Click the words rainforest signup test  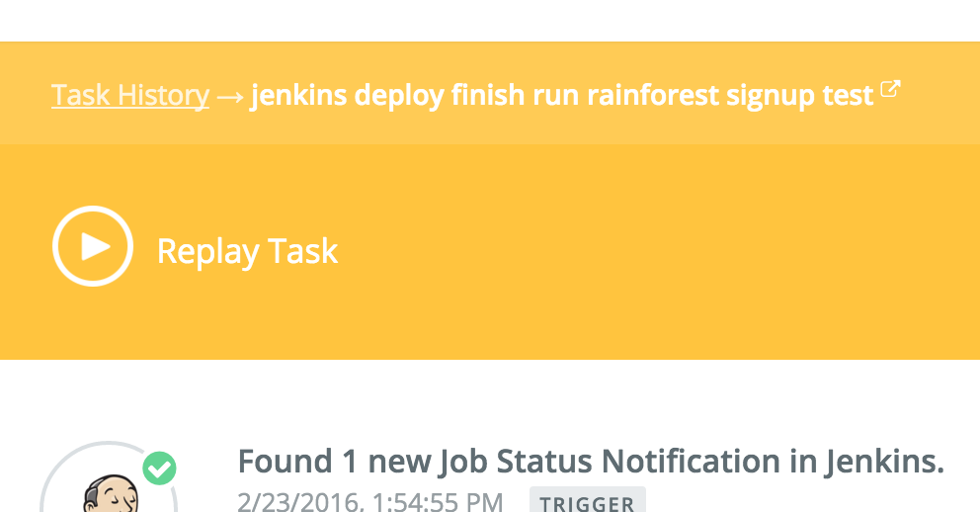[730, 96]
